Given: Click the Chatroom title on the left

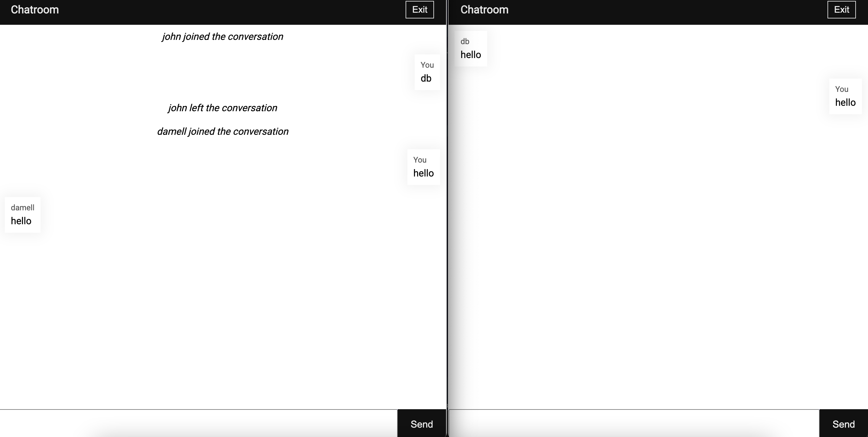Looking at the screenshot, I should click(34, 9).
